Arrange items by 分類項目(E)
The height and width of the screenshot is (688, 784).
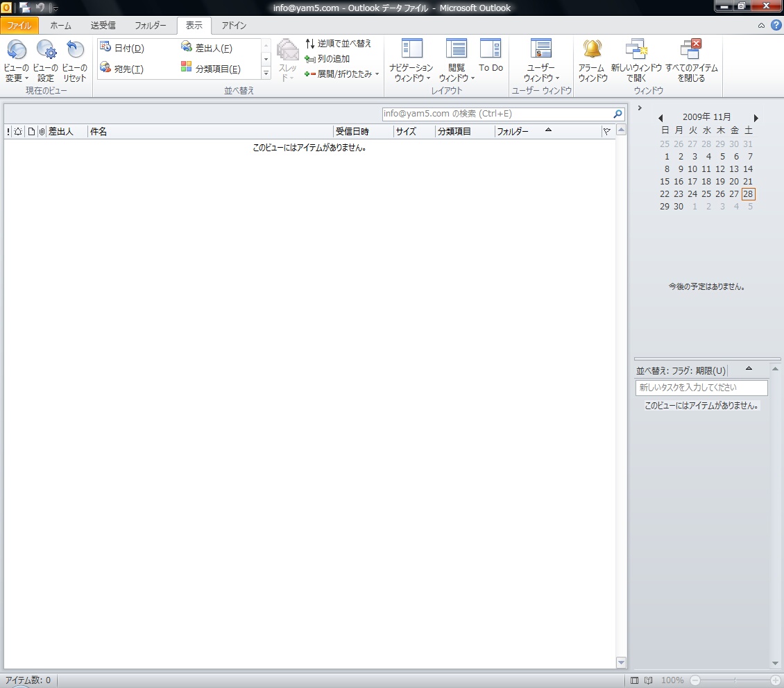[x=210, y=69]
